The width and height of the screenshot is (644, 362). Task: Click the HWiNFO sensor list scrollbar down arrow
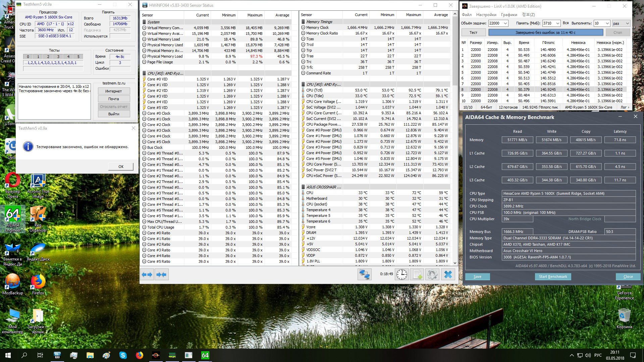455,263
